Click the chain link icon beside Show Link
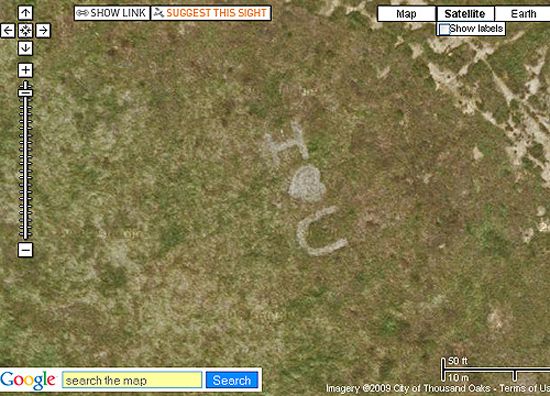 pyautogui.click(x=82, y=13)
